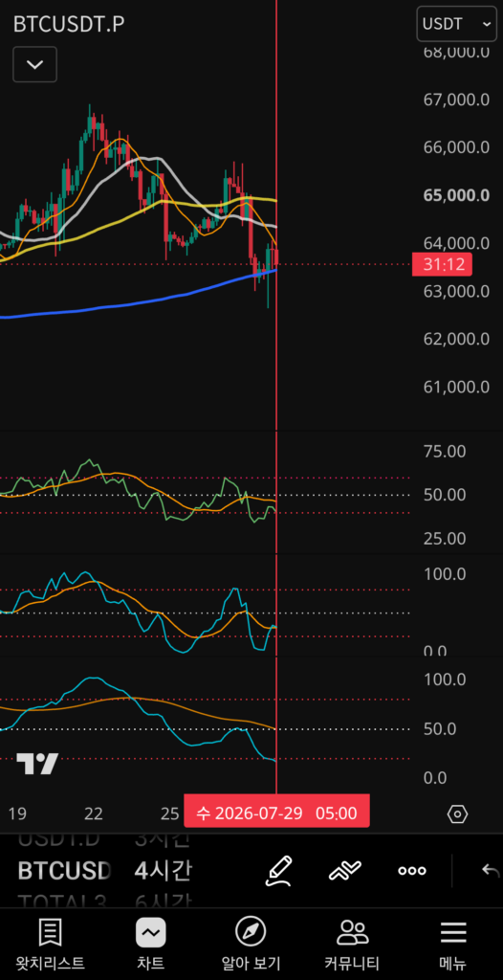Open the three-dots more options

412,871
